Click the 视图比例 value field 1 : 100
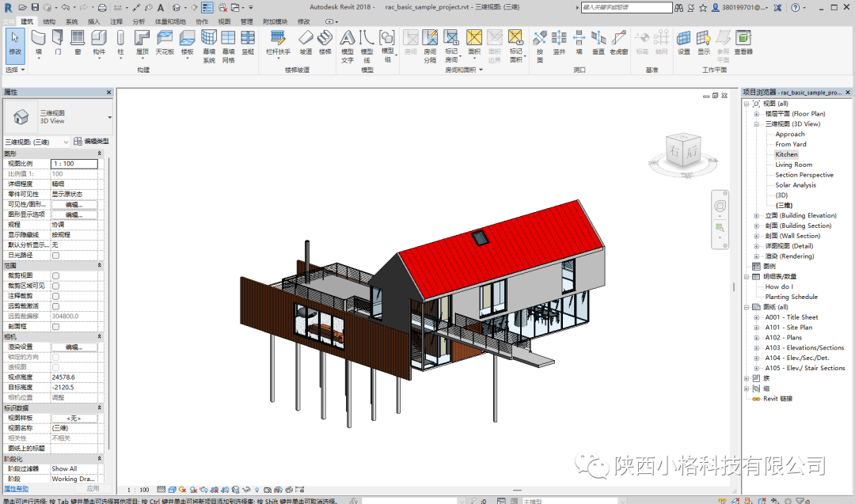This screenshot has width=855, height=504. [74, 164]
